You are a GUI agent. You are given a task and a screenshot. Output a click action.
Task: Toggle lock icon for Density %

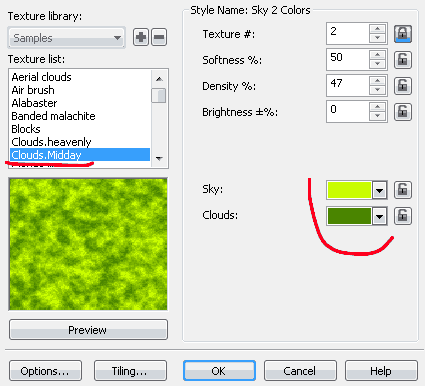click(403, 86)
